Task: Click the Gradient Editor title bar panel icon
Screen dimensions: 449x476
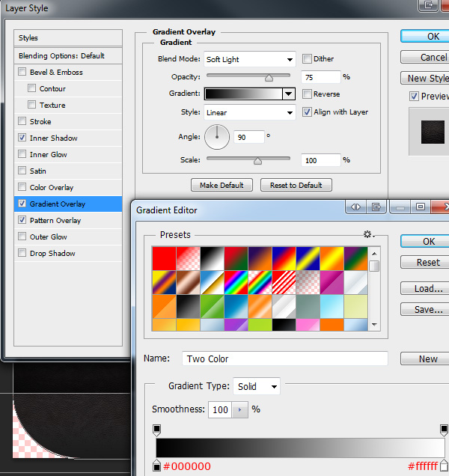Action: [376, 207]
